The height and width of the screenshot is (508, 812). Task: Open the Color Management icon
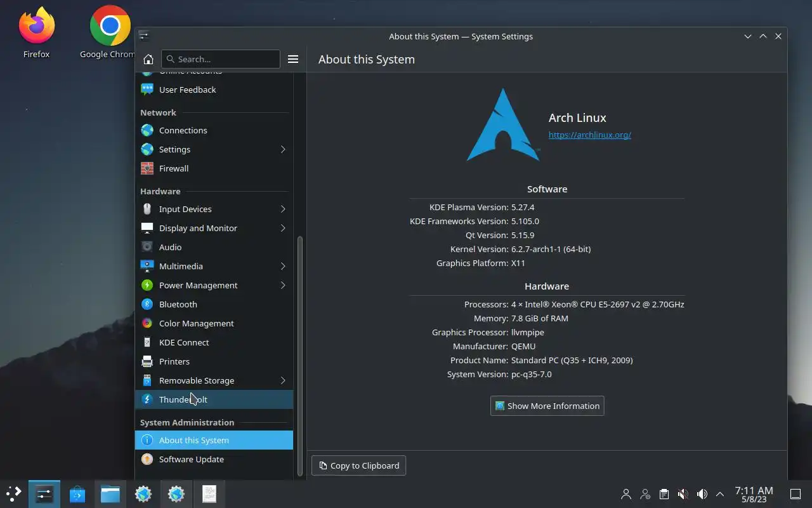pyautogui.click(x=147, y=323)
